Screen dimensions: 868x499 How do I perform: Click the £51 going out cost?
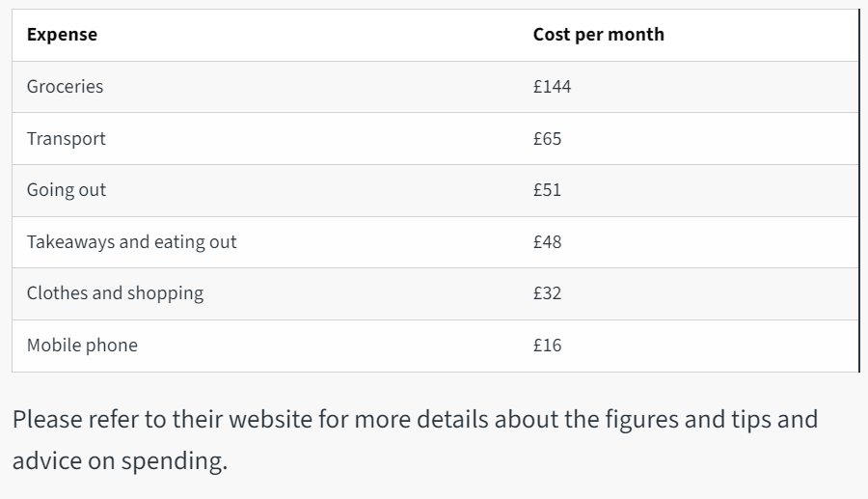click(x=547, y=190)
